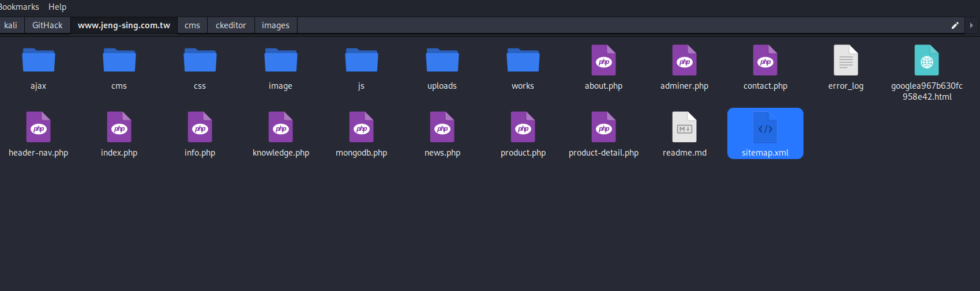980x291 pixels.
Task: Click the 'mongodb.php' file name label
Action: [x=362, y=153]
